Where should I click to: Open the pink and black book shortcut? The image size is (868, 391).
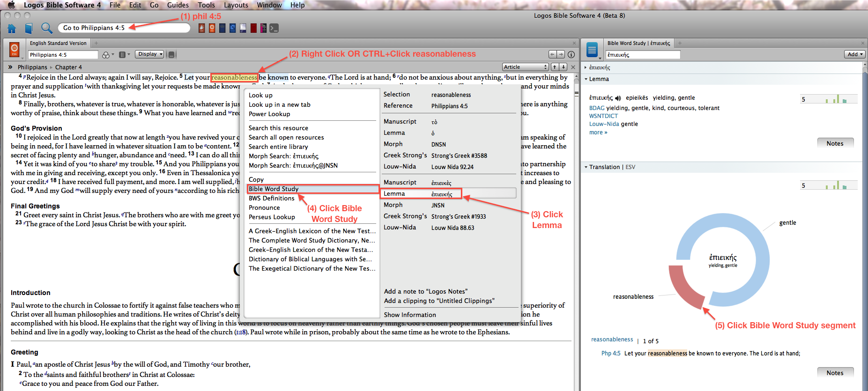(x=264, y=28)
